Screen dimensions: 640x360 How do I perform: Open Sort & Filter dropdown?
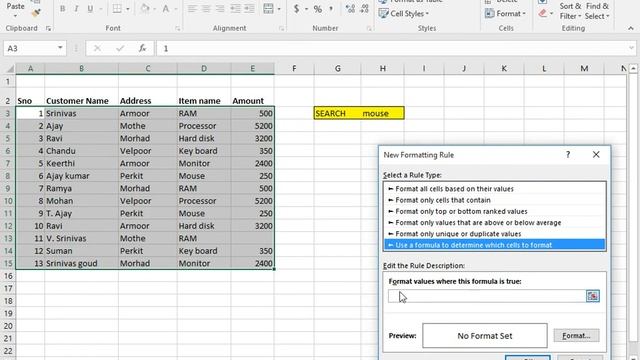570,11
